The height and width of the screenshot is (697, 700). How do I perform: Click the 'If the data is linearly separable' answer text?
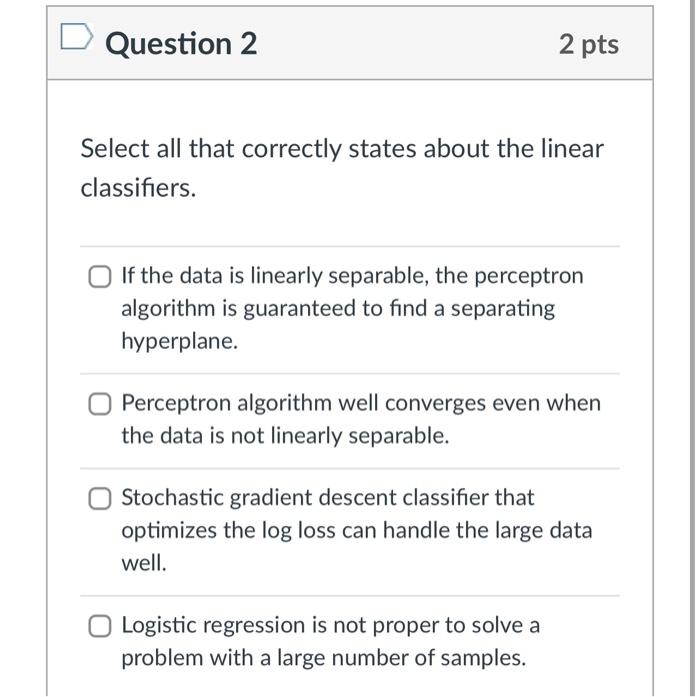[x=352, y=275]
